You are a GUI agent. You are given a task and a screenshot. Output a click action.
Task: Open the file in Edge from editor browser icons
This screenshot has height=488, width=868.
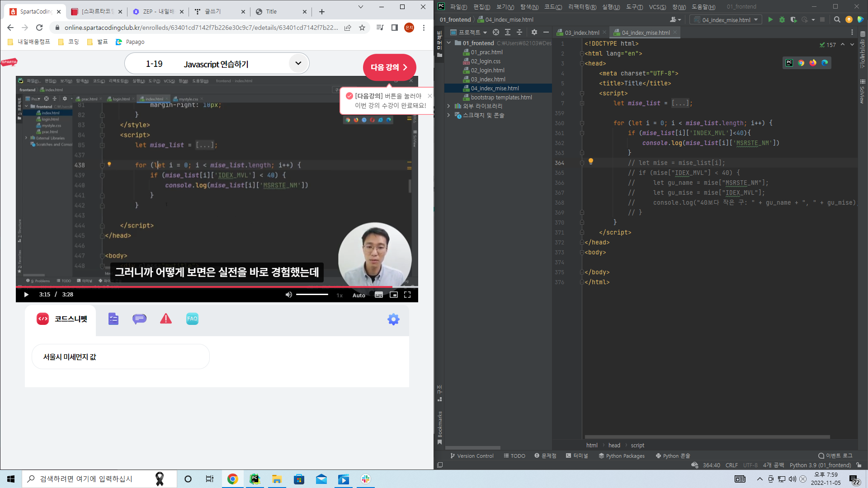tap(825, 63)
